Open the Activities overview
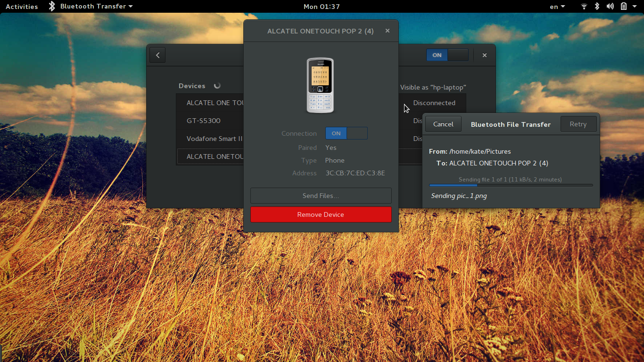 [x=22, y=6]
